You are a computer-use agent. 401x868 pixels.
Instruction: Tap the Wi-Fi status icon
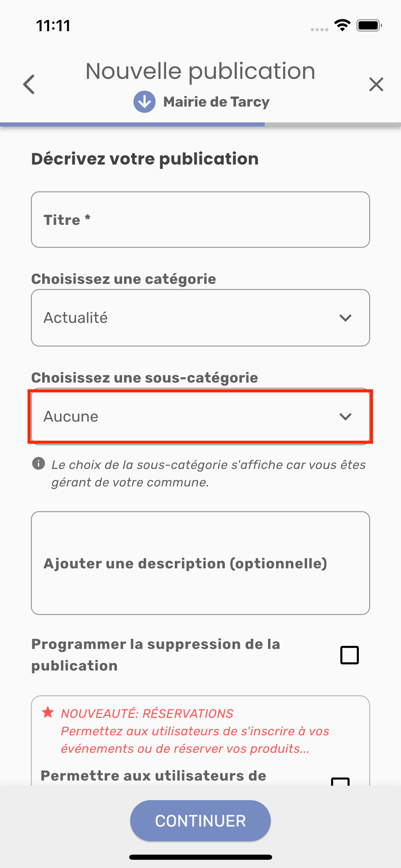point(342,25)
